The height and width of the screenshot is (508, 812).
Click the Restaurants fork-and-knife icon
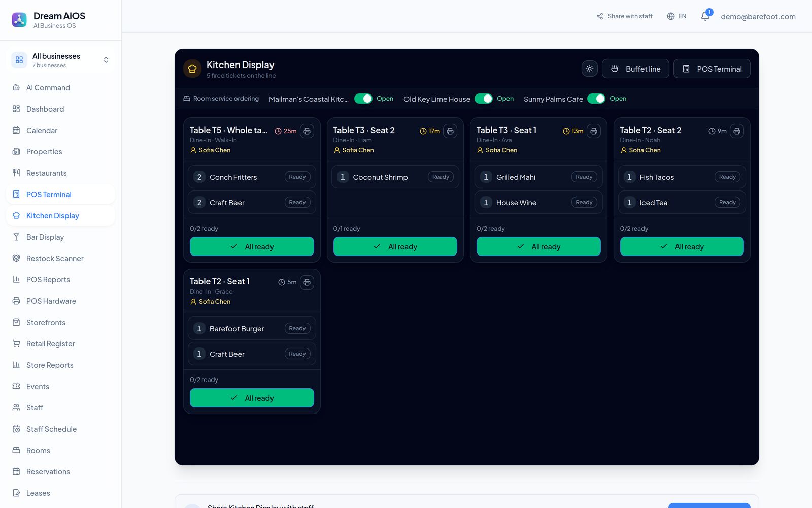[x=16, y=173]
